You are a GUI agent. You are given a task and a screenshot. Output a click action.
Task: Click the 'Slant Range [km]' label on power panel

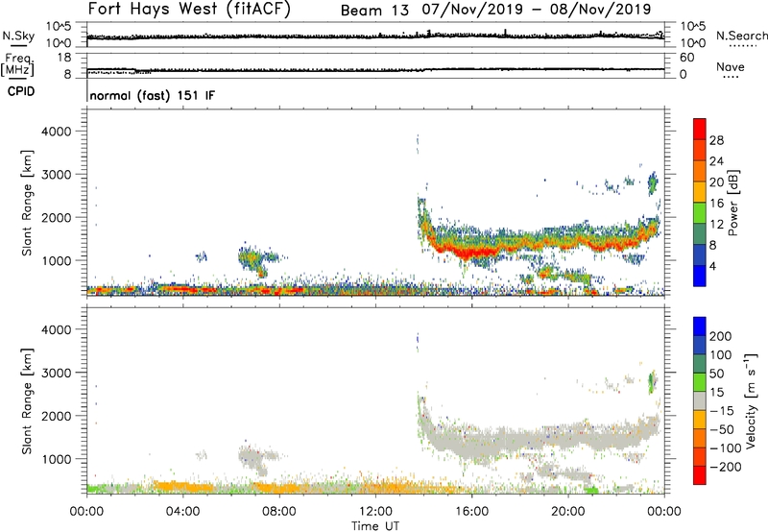27,203
